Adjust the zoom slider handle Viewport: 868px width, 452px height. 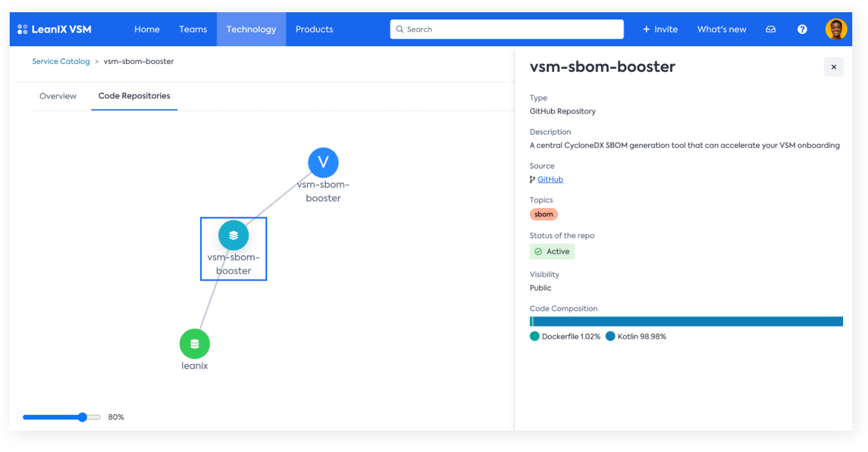pyautogui.click(x=83, y=417)
